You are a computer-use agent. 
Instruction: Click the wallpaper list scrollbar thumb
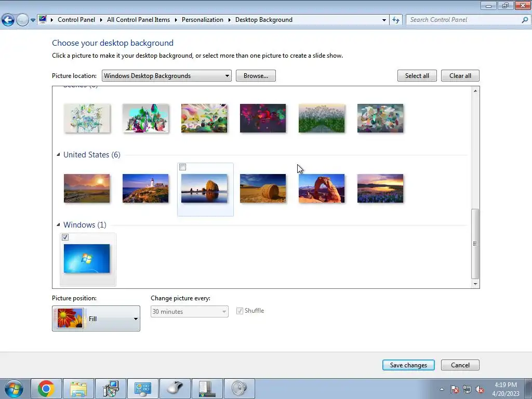[475, 244]
